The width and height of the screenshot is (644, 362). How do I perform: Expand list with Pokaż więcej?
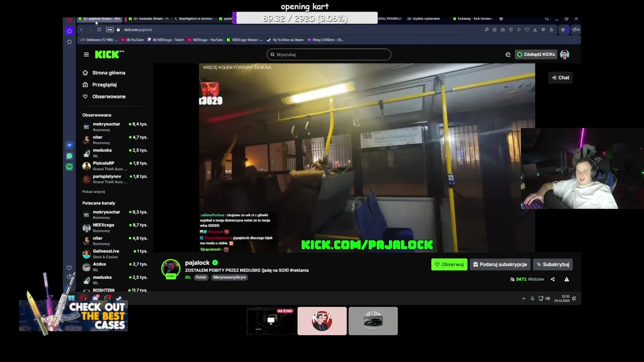click(94, 192)
